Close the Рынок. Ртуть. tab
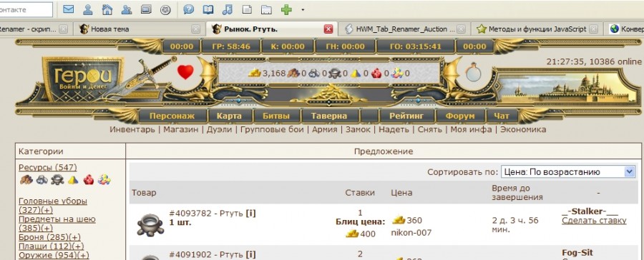 pyautogui.click(x=328, y=29)
